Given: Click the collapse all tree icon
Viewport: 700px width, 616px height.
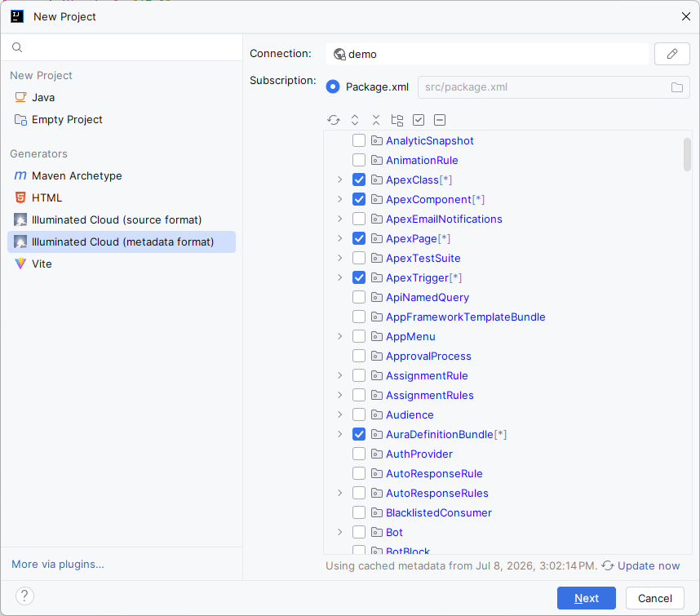Looking at the screenshot, I should point(376,120).
